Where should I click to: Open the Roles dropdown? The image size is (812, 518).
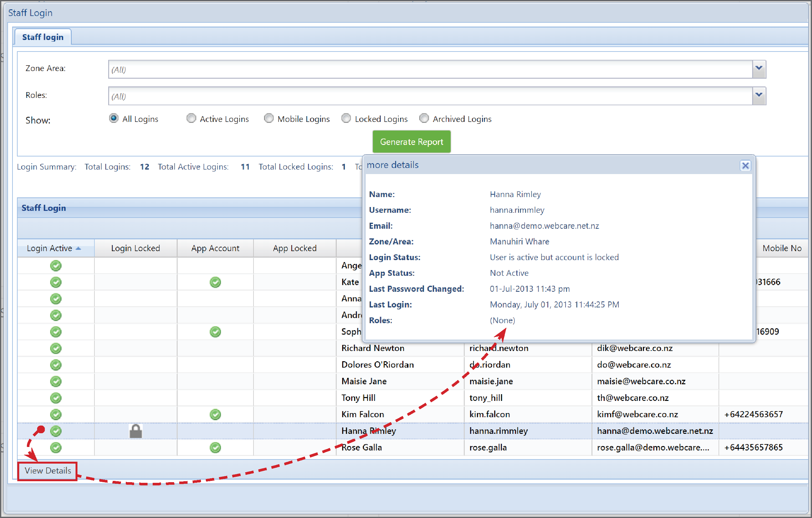tap(759, 95)
